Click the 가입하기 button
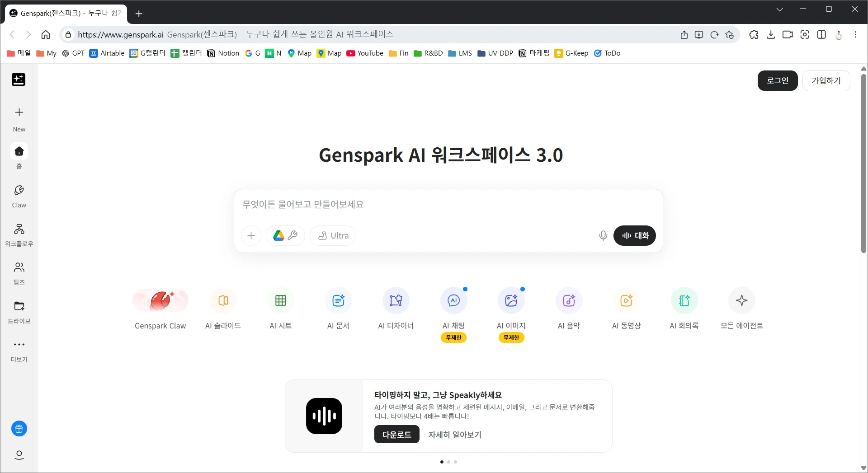 click(826, 80)
